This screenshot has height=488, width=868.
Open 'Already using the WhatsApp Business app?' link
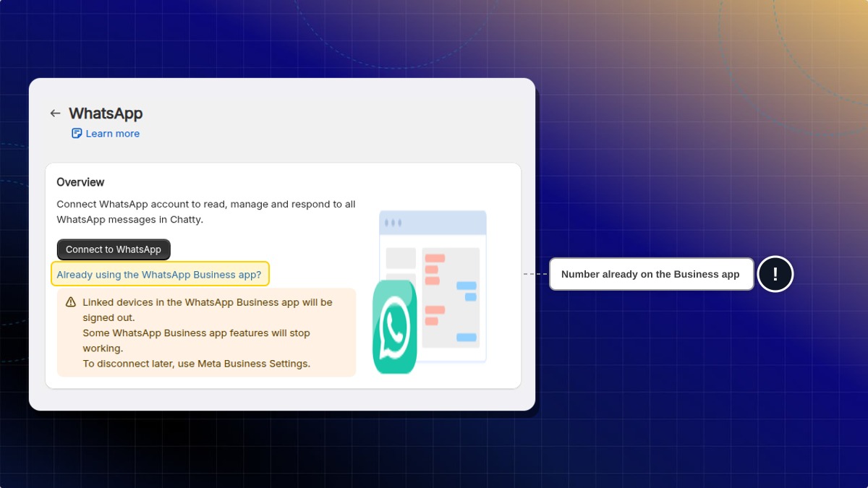coord(159,275)
